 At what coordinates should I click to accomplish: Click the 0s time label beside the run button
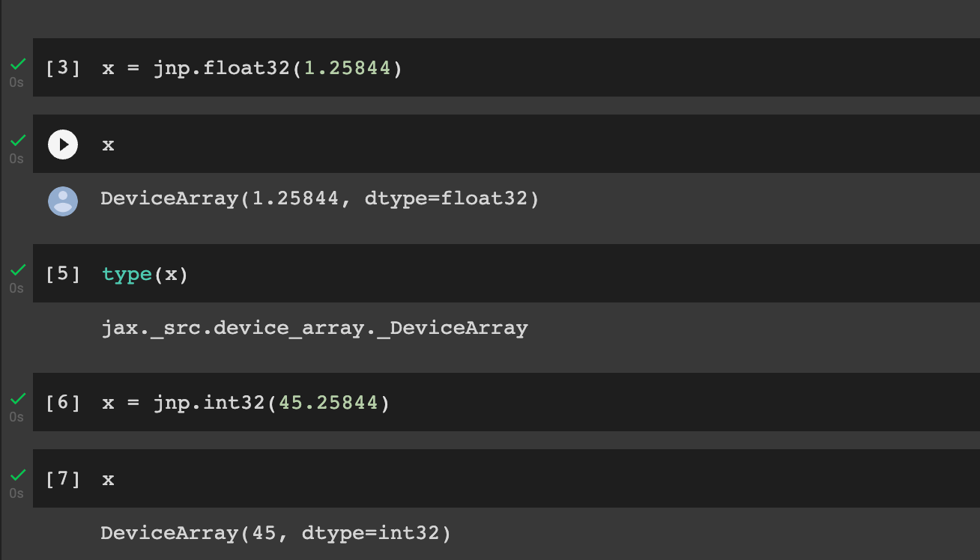point(16,159)
